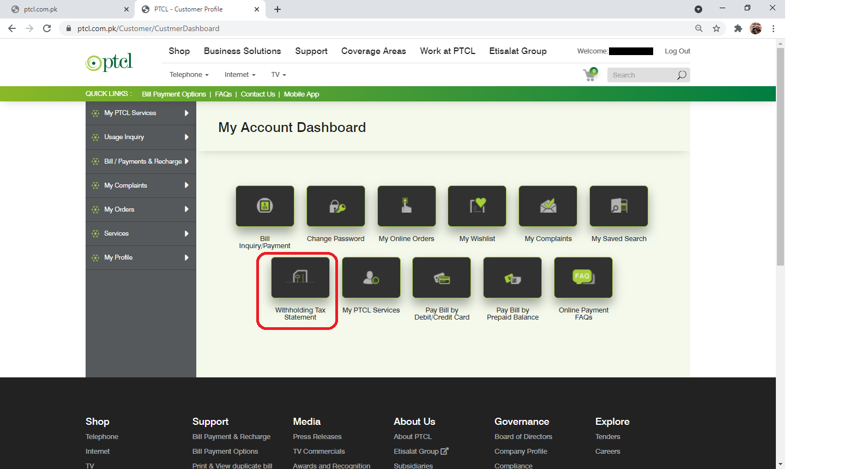Open the My PTCL Services dashboard tile

point(371,278)
